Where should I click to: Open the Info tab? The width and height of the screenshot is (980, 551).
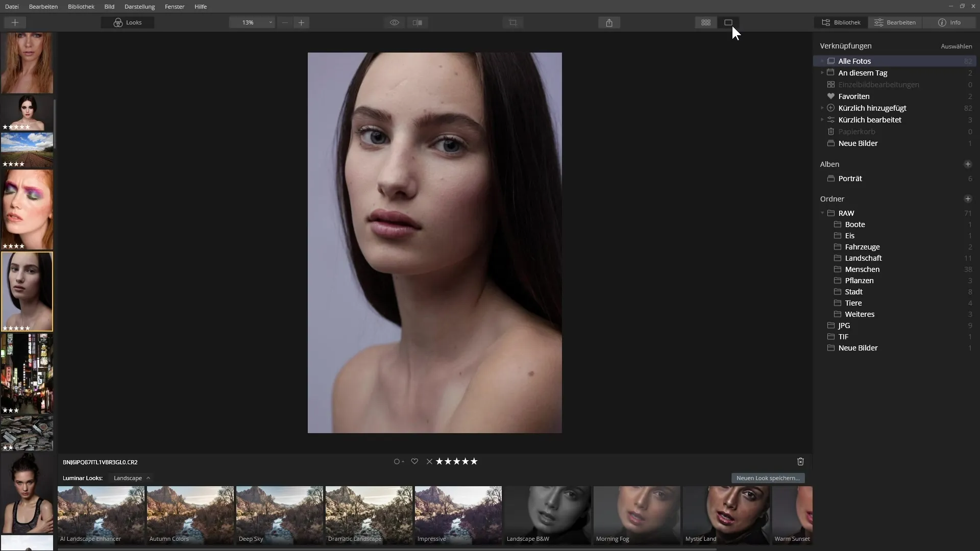[949, 22]
